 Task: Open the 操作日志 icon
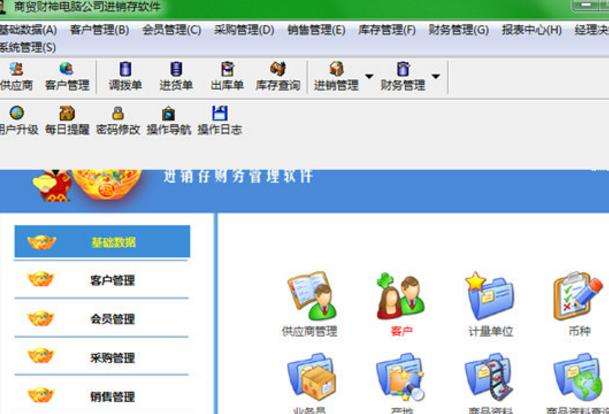tap(220, 120)
